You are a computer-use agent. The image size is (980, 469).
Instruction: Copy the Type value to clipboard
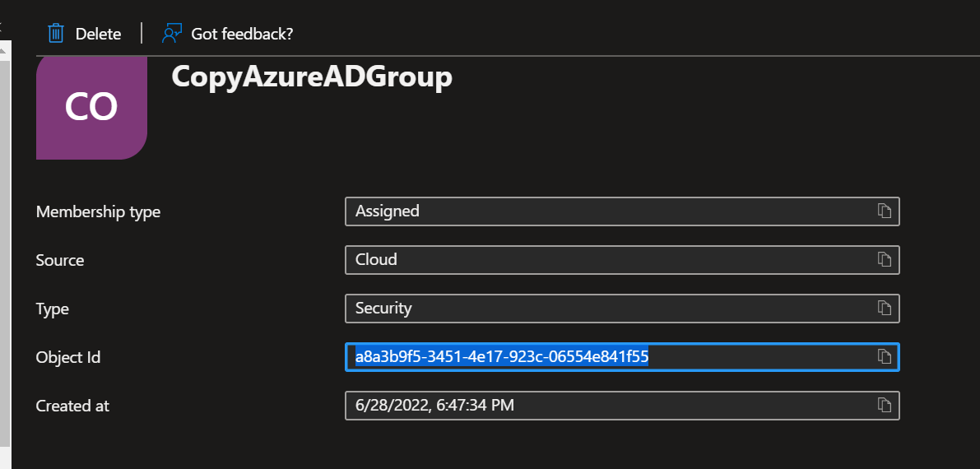(x=884, y=308)
